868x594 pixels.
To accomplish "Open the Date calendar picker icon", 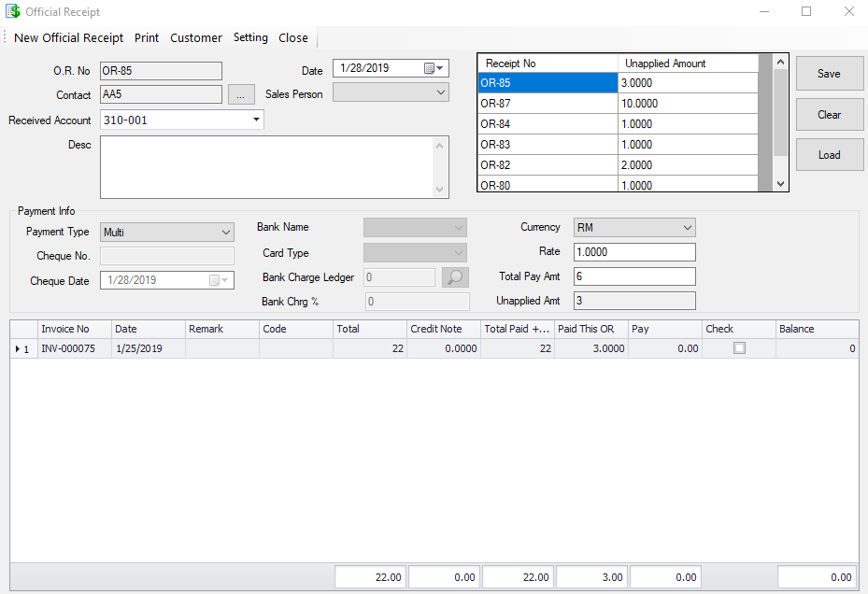I will (x=434, y=68).
